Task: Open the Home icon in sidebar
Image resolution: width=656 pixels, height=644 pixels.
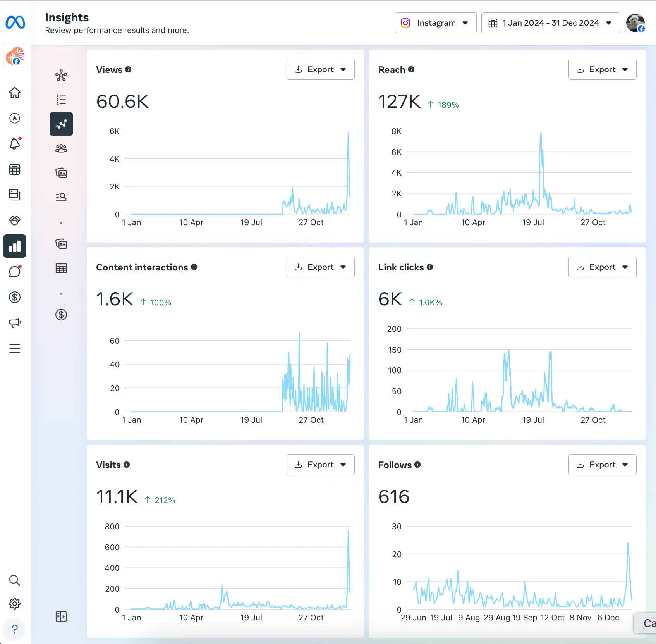Action: pos(15,93)
